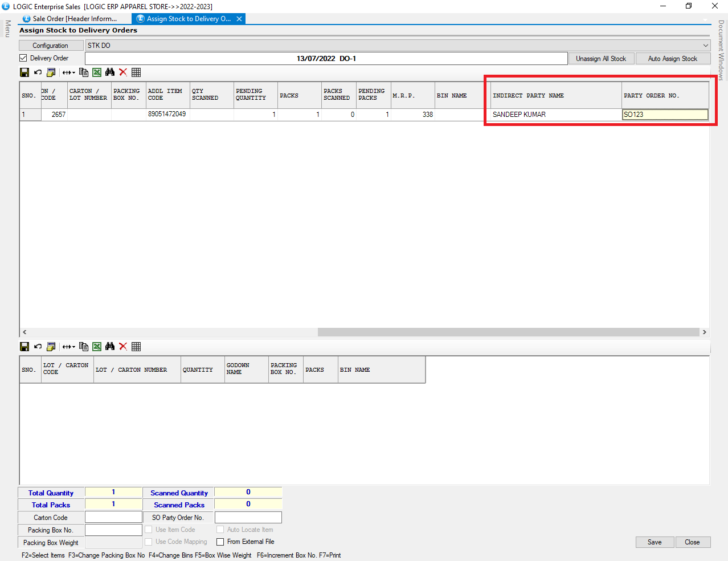
Task: Click the red X delete icon in upper toolbar
Action: [x=123, y=72]
